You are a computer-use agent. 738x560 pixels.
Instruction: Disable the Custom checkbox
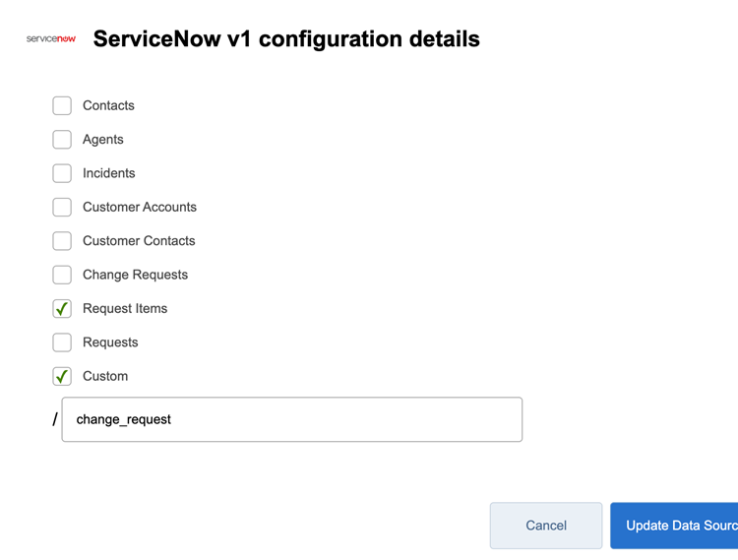point(62,377)
